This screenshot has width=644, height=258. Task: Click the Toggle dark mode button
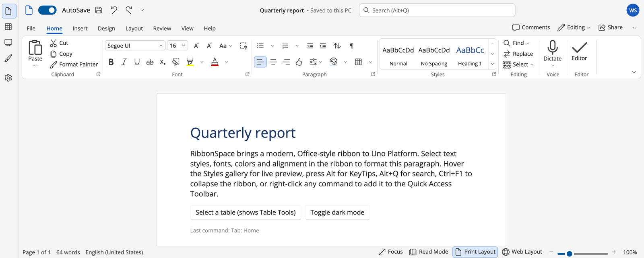coord(337,212)
